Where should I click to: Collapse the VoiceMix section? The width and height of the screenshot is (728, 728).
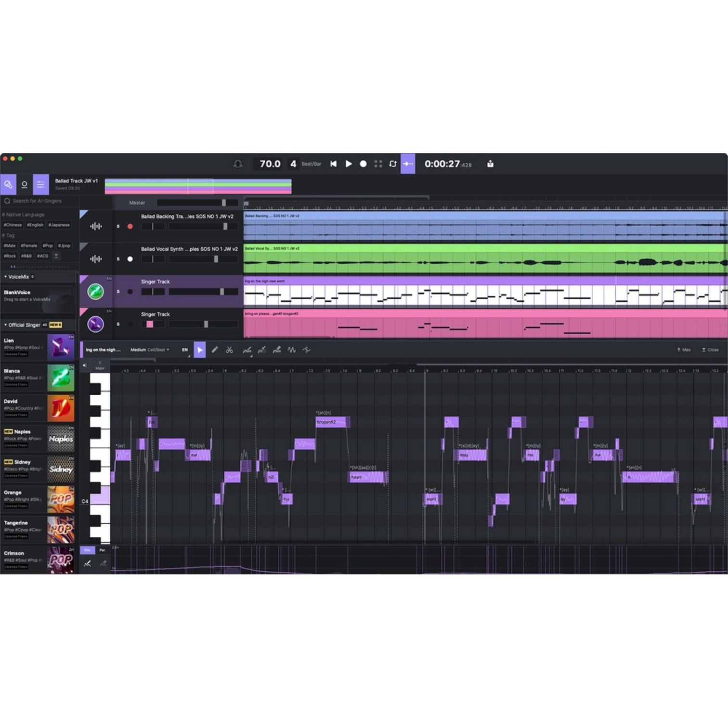coord(6,277)
